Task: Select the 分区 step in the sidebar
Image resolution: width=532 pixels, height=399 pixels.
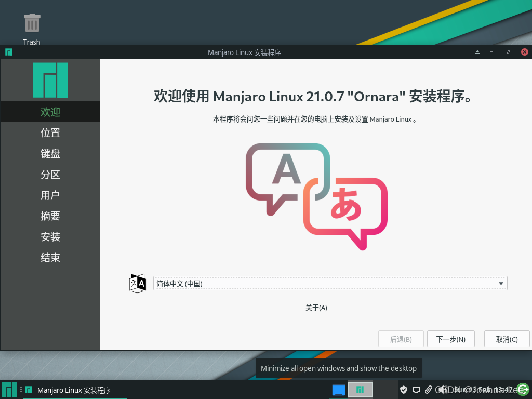Action: (x=50, y=175)
